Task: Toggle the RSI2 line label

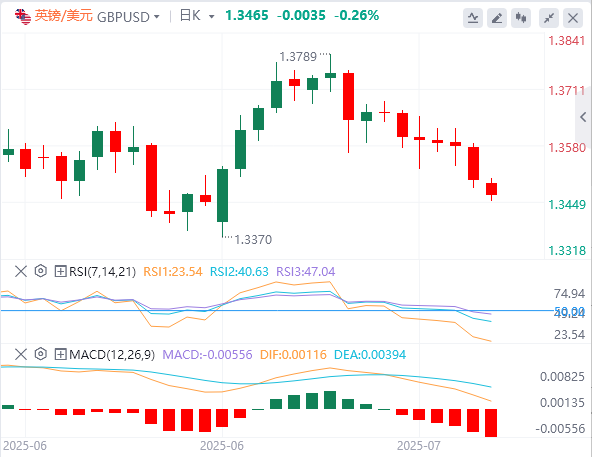Action: pyautogui.click(x=239, y=272)
